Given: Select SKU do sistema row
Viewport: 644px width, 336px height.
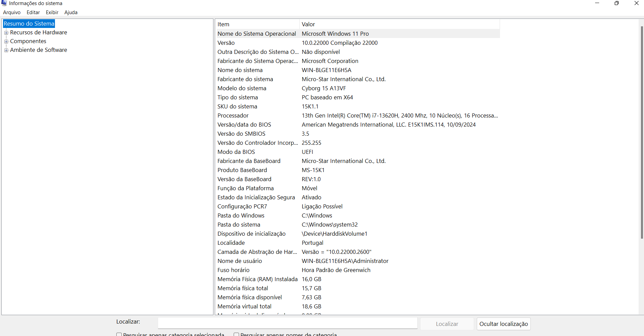Looking at the screenshot, I should click(357, 106).
